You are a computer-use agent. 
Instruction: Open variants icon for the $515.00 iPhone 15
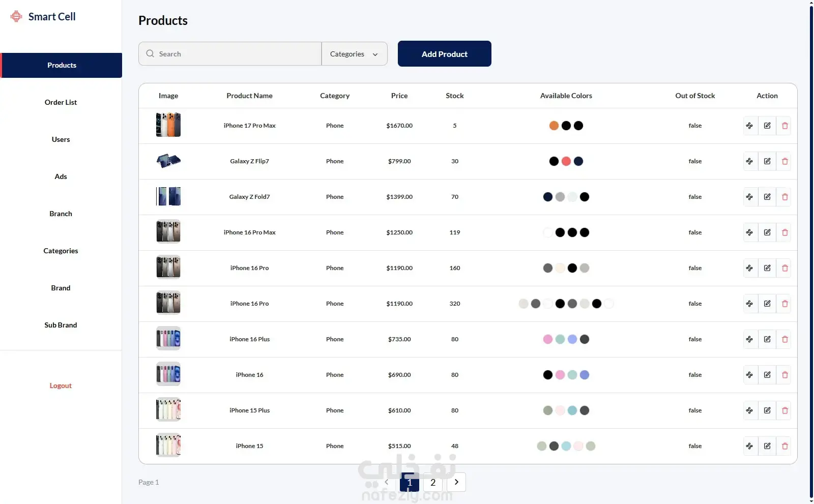click(x=750, y=446)
